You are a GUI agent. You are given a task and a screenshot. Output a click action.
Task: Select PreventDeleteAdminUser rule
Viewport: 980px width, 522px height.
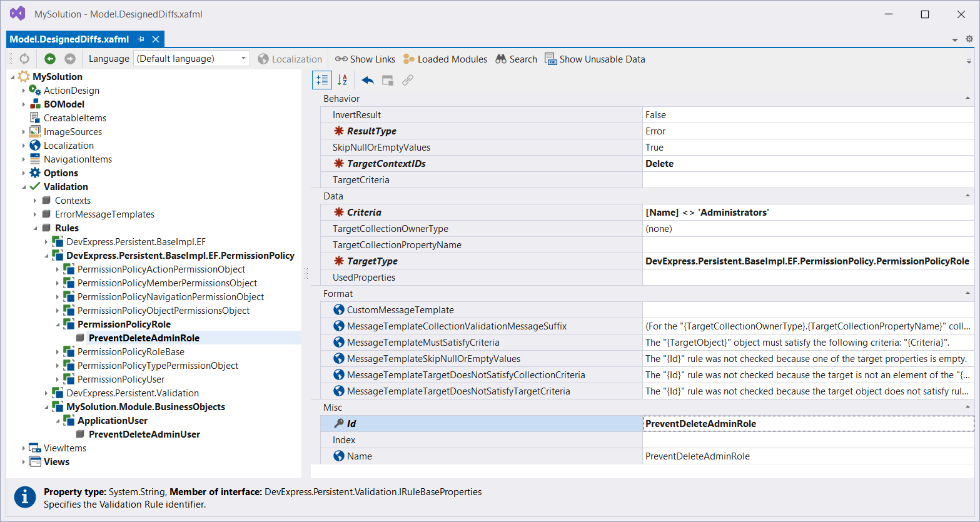[144, 434]
